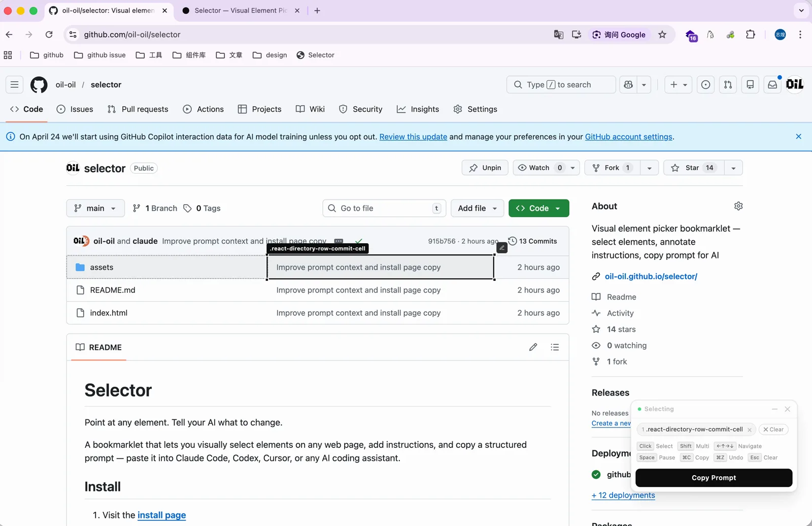Switch to the Issues tab
Screen dimensions: 812x526
coord(75,109)
